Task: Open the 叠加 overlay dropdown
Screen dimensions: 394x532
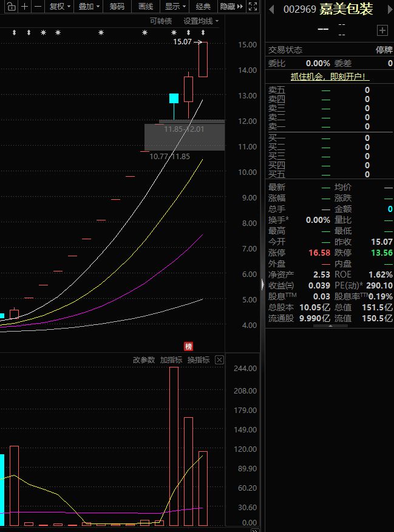Action: tap(89, 7)
